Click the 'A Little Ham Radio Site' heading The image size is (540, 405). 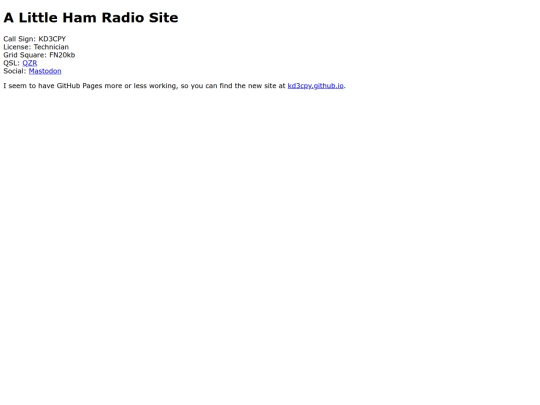[x=91, y=18]
